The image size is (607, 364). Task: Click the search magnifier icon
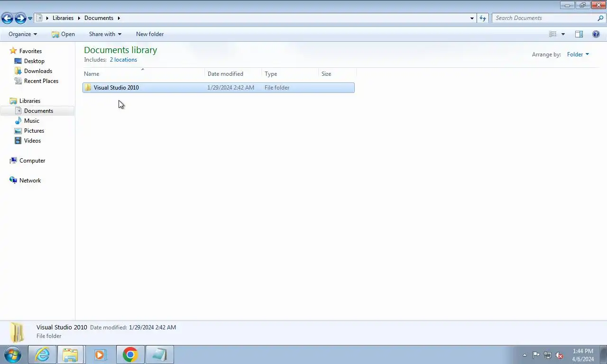pyautogui.click(x=600, y=18)
